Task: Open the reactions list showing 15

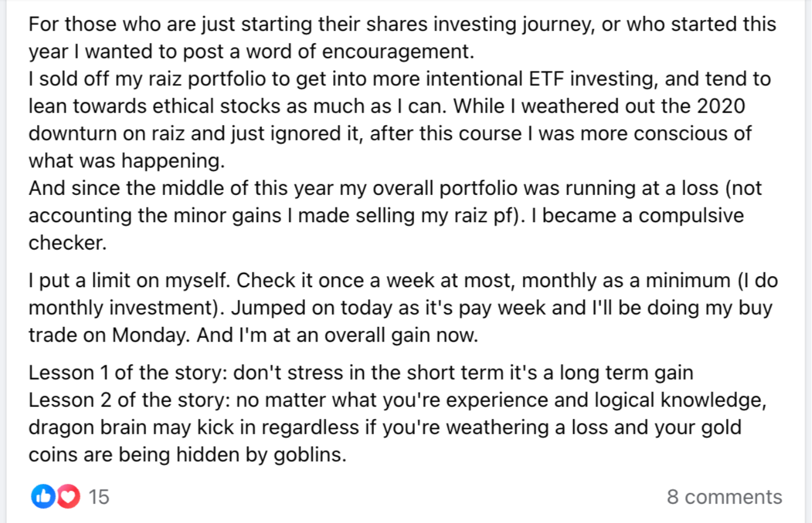Action: tap(98, 497)
